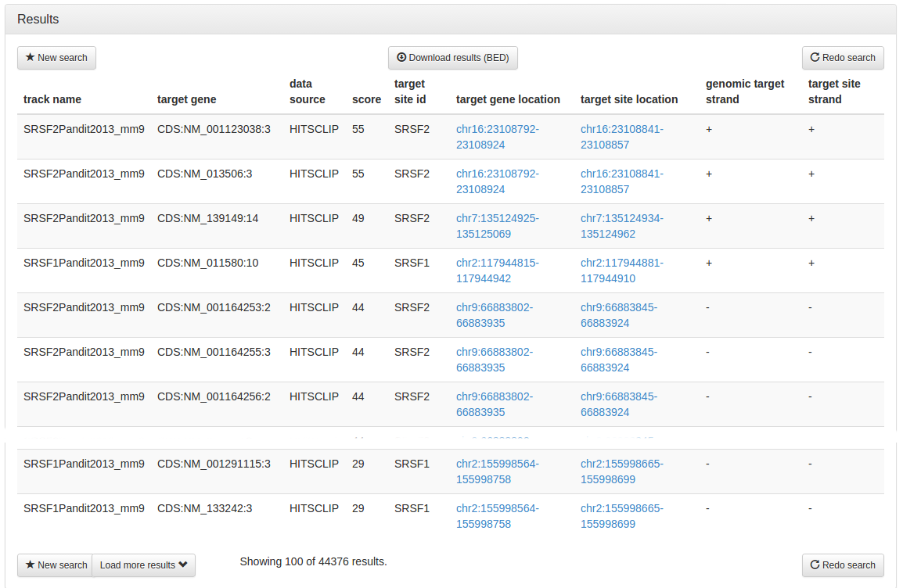Open the chr7:135124925-135125069 gene location link

click(x=498, y=226)
